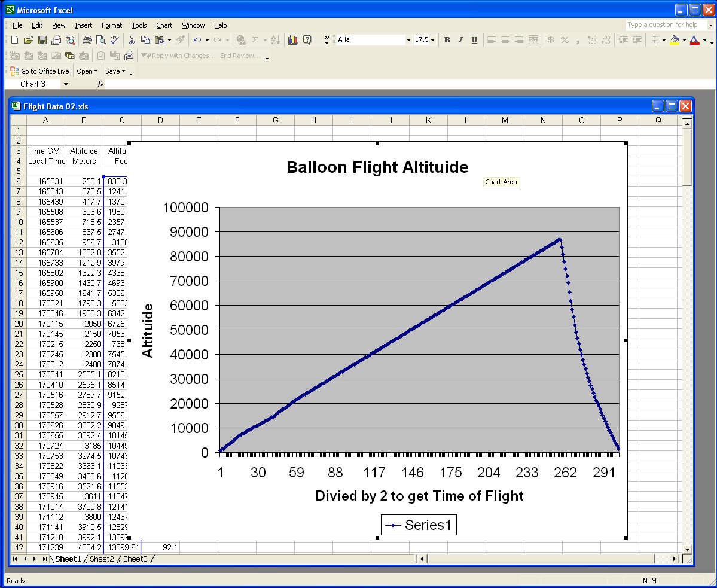Click the Open file folder icon
The height and width of the screenshot is (588, 717).
(28, 40)
